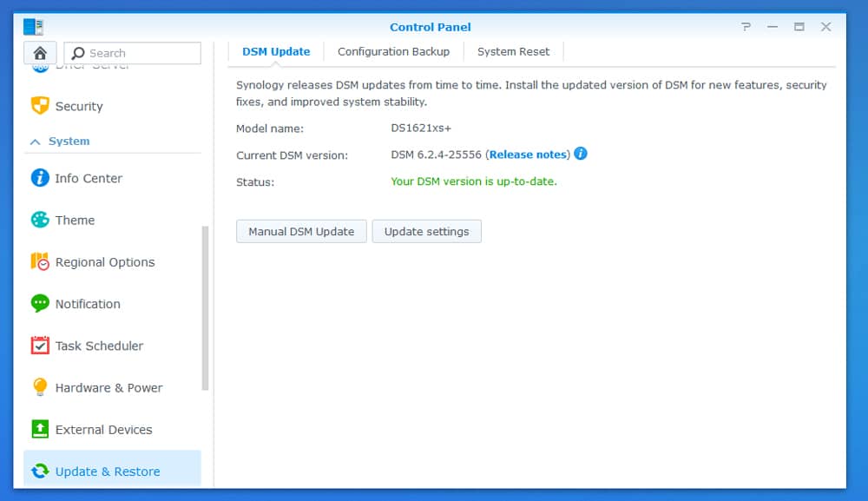Select Task Scheduler in the sidebar
This screenshot has height=501, width=868.
point(112,346)
